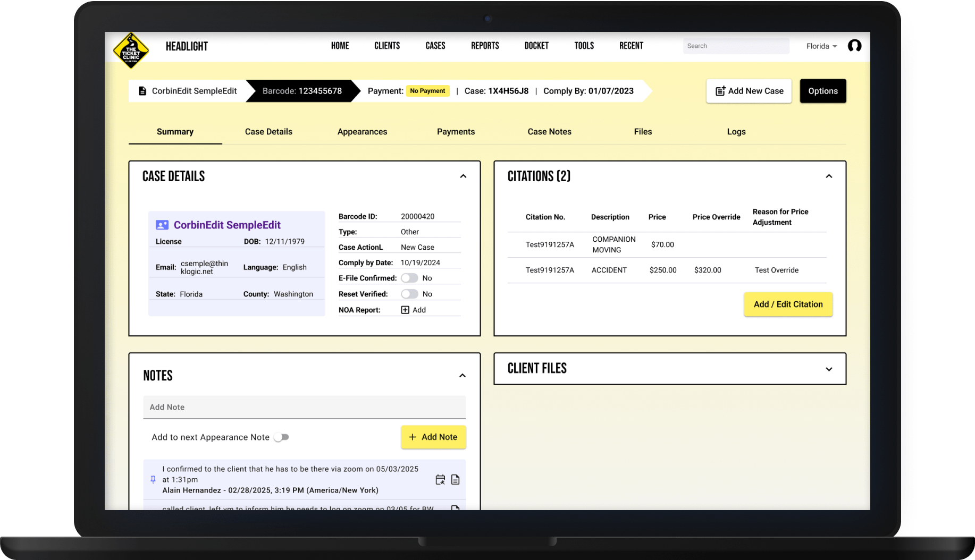Switch to the Files tab
This screenshot has width=975, height=560.
pos(643,132)
